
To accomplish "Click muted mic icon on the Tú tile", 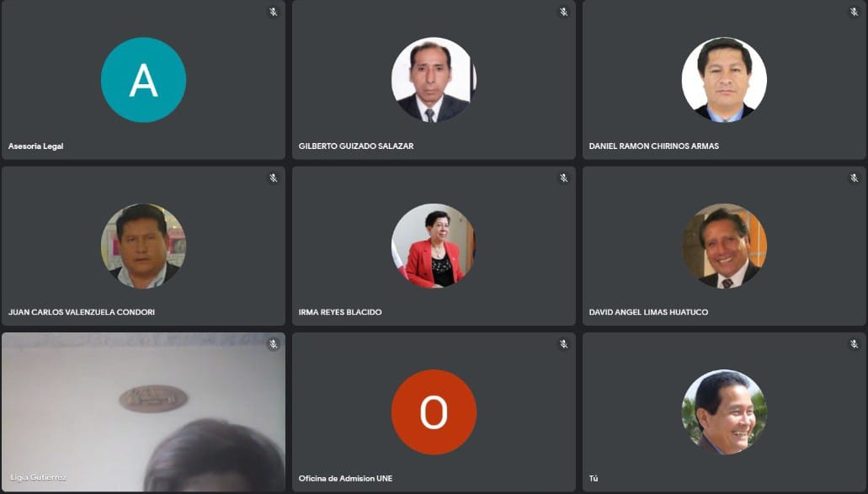I will click(854, 344).
